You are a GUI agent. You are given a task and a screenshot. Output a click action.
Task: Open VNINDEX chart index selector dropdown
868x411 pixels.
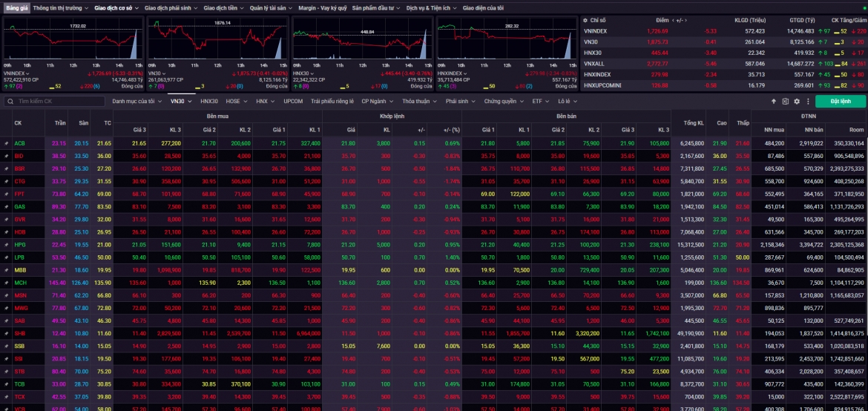pyautogui.click(x=16, y=73)
